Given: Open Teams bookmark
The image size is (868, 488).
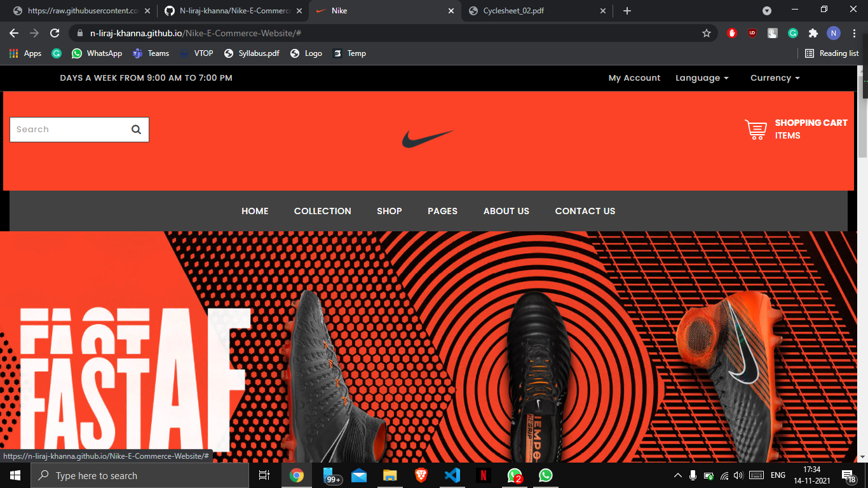Looking at the screenshot, I should [x=151, y=53].
